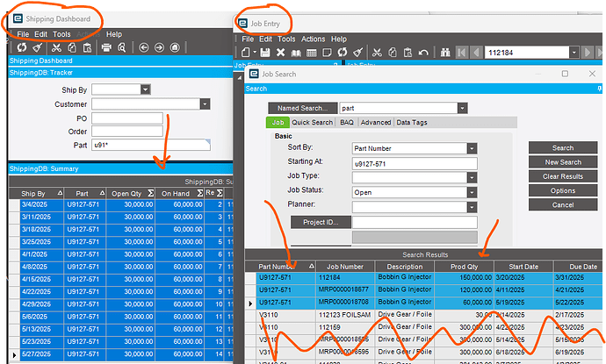This screenshot has width=606, height=364.
Task: Click Back arrow icon in Shipping Dashboard
Action: [x=144, y=47]
